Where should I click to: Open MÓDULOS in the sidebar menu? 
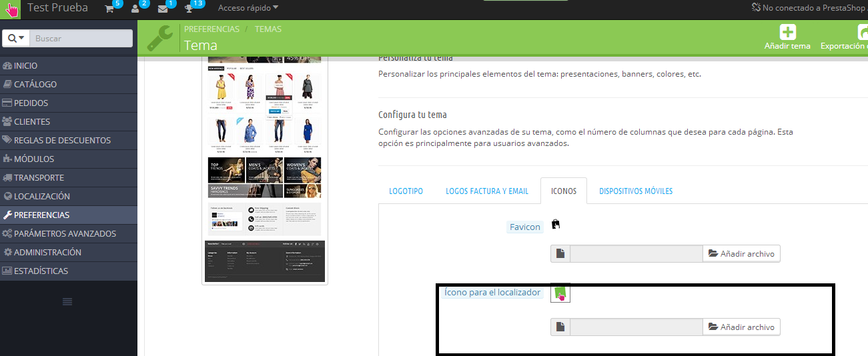(x=34, y=159)
